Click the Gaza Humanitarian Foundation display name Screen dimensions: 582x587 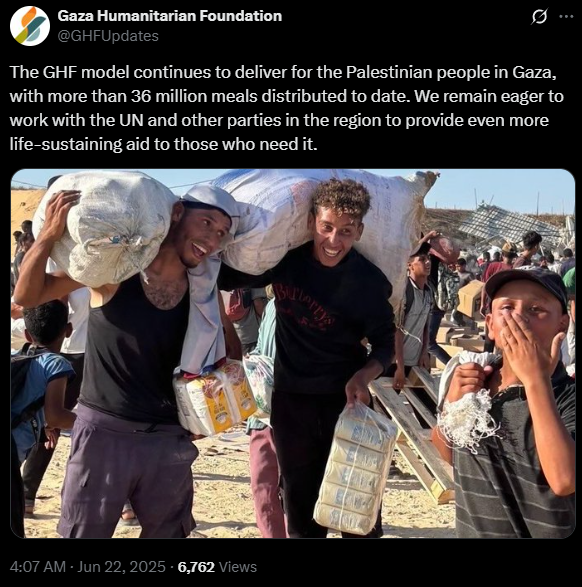tap(170, 16)
